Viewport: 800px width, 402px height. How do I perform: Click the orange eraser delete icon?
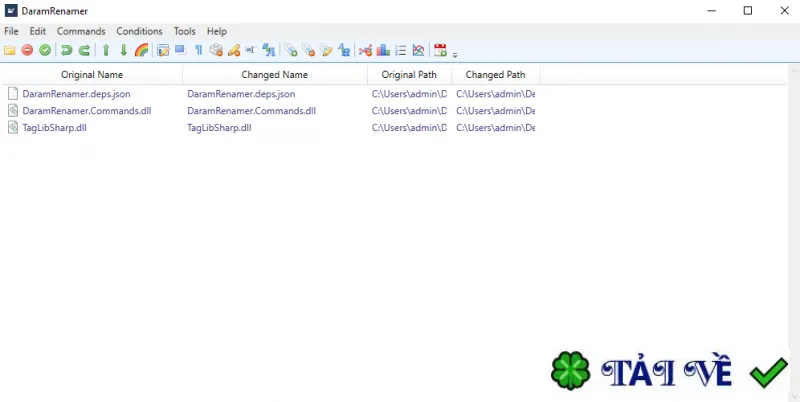click(x=234, y=50)
